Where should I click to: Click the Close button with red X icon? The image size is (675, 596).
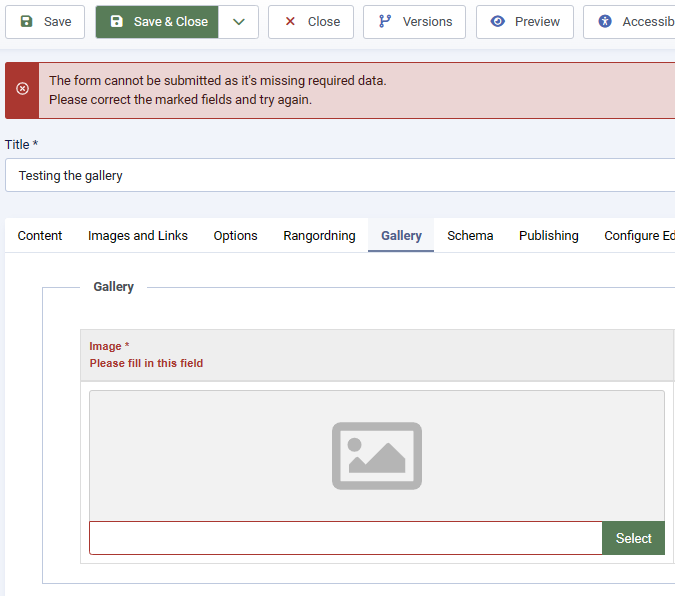pos(311,22)
